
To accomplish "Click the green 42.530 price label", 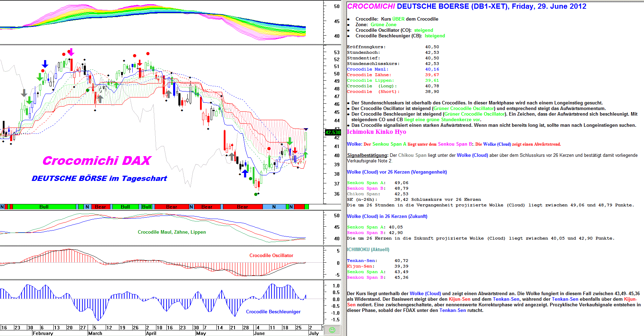I will (333, 132).
